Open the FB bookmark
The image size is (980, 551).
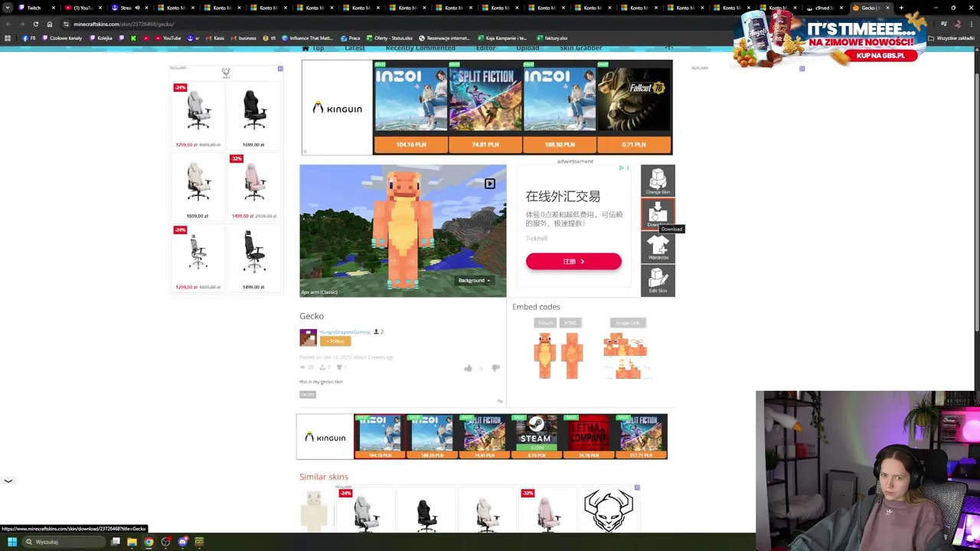(29, 37)
